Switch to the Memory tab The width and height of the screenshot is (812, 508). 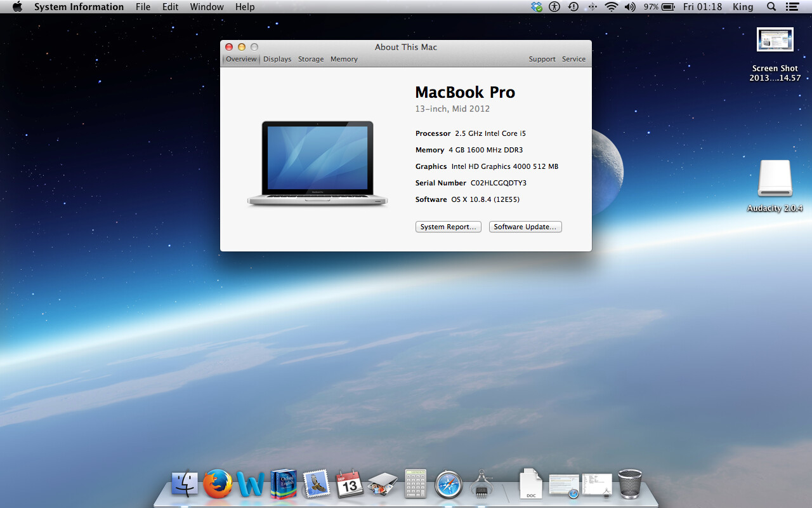pyautogui.click(x=344, y=59)
